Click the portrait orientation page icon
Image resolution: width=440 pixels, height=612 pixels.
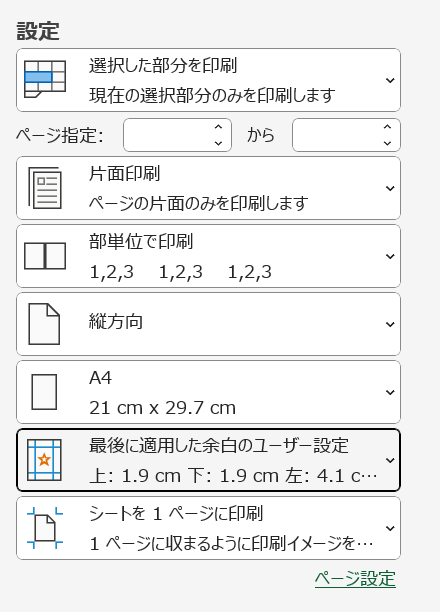pos(44,324)
